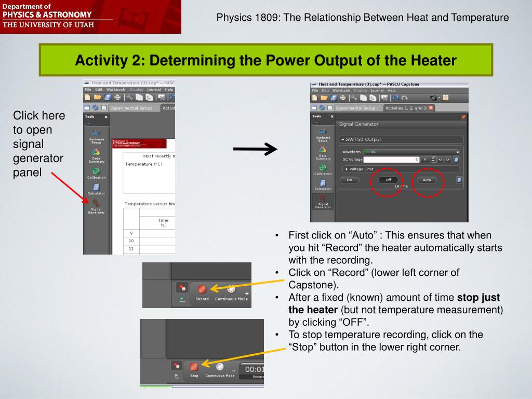
Task: Click Journal book icon in right toolbar
Action: (x=445, y=98)
